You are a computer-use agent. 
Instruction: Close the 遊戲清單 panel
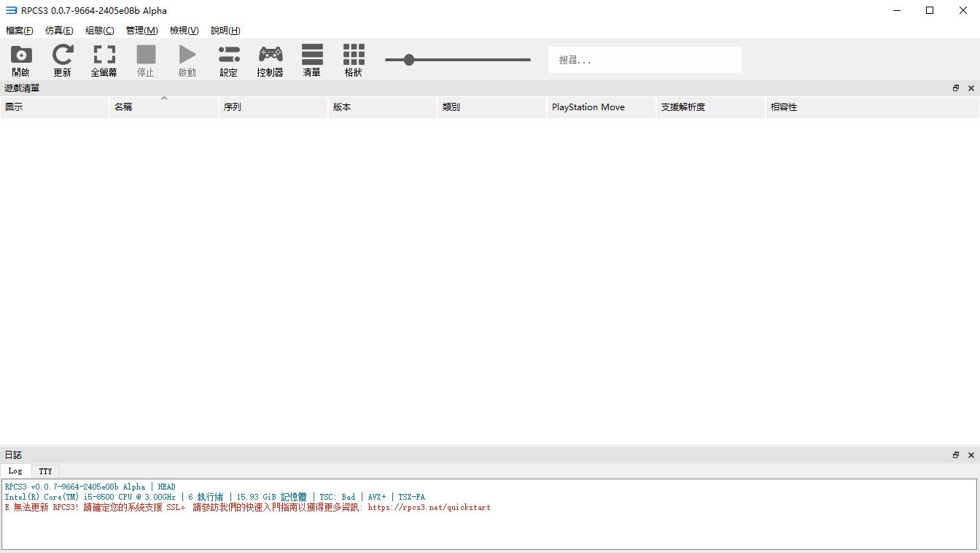pyautogui.click(x=971, y=88)
